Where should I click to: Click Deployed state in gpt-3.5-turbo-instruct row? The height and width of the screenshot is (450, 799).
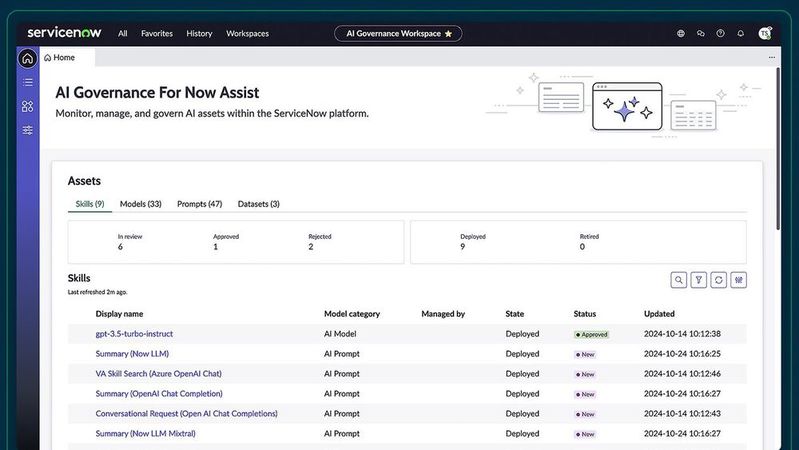click(522, 334)
